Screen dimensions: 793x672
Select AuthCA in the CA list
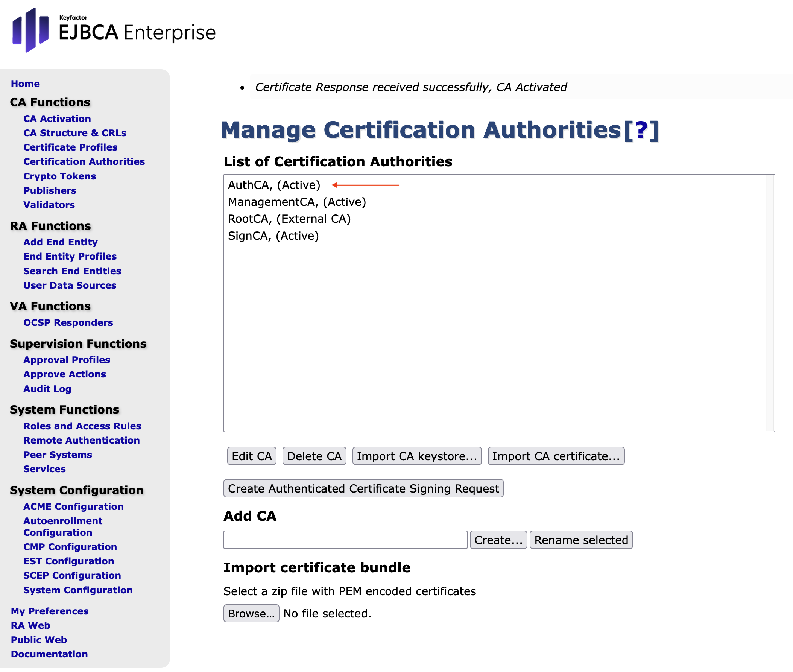click(x=274, y=185)
